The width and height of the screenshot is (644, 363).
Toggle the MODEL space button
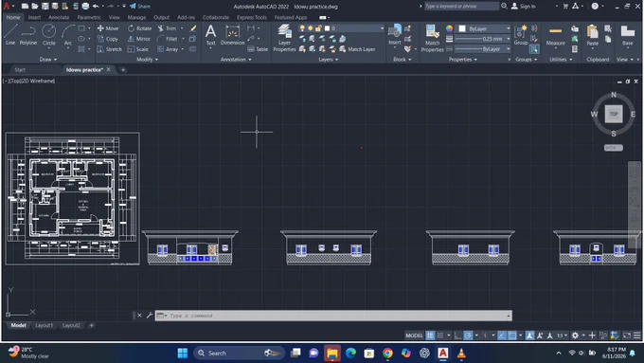point(414,336)
